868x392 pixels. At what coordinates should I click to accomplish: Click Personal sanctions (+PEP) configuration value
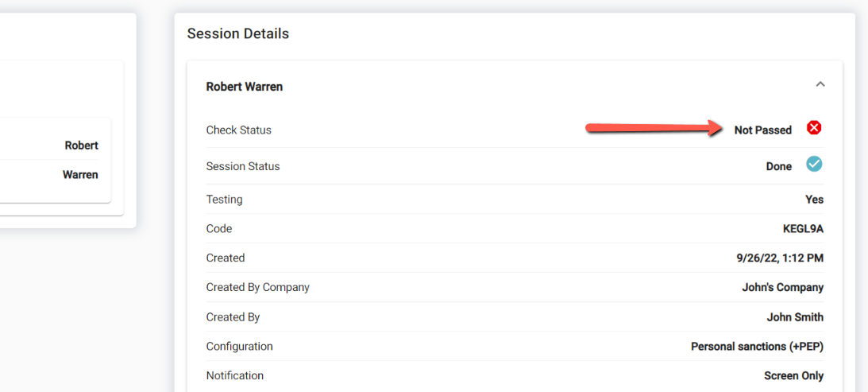click(757, 347)
